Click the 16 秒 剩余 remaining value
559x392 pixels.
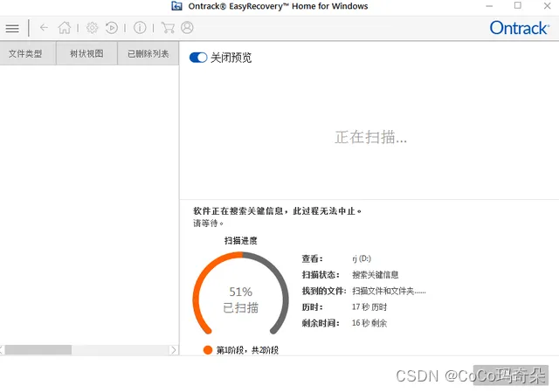click(369, 323)
